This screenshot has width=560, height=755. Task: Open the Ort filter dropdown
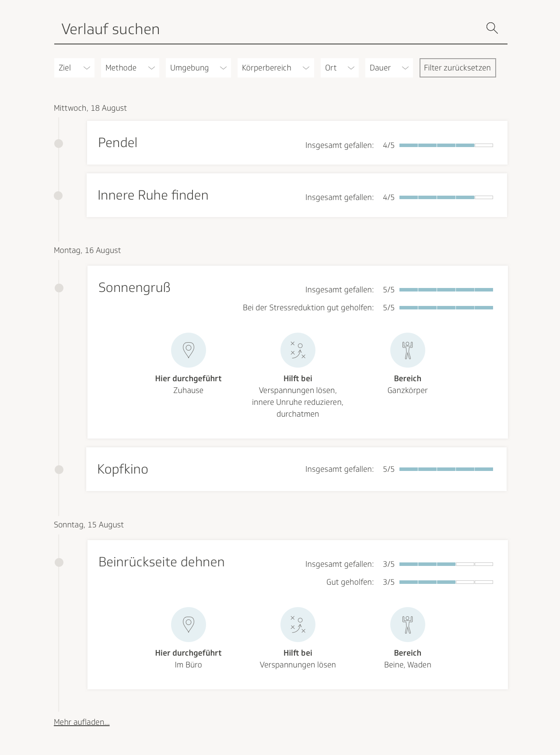click(x=339, y=68)
